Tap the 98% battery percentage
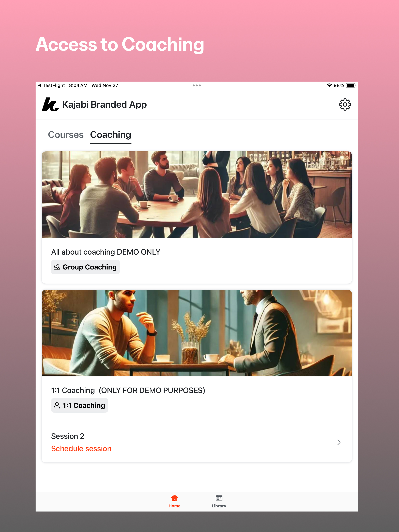Viewport: 399px width, 532px height. (x=339, y=85)
